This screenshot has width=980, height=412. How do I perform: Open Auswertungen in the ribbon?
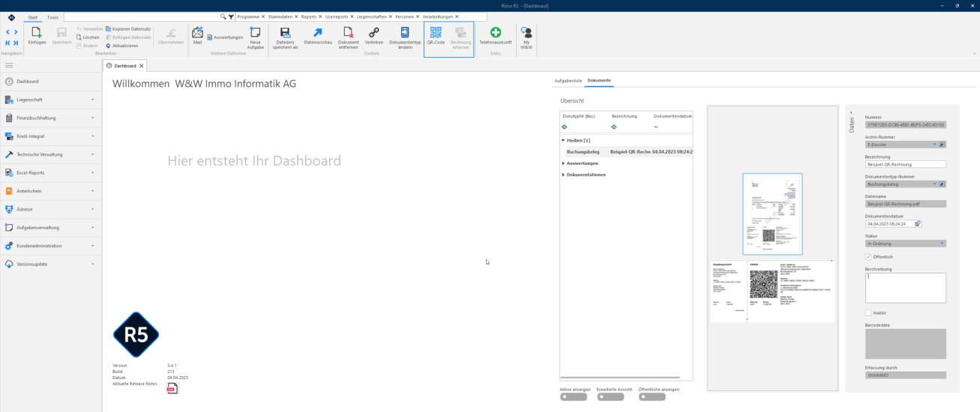(x=225, y=37)
